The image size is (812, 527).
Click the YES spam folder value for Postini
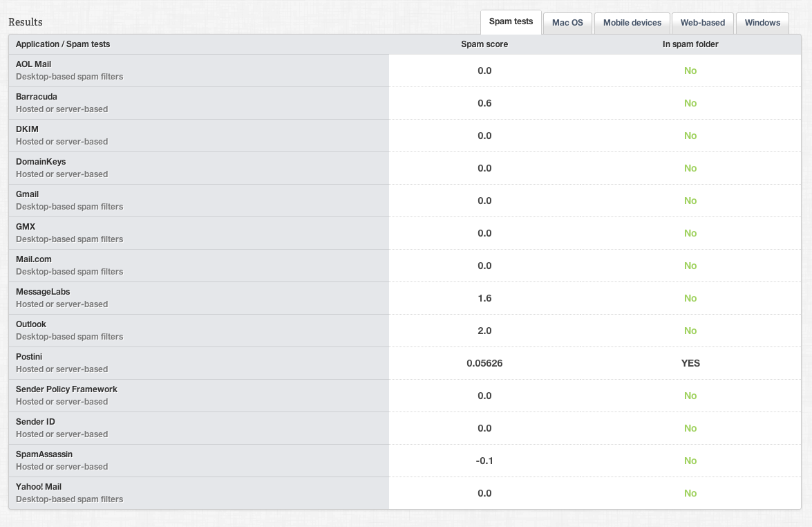tap(690, 363)
